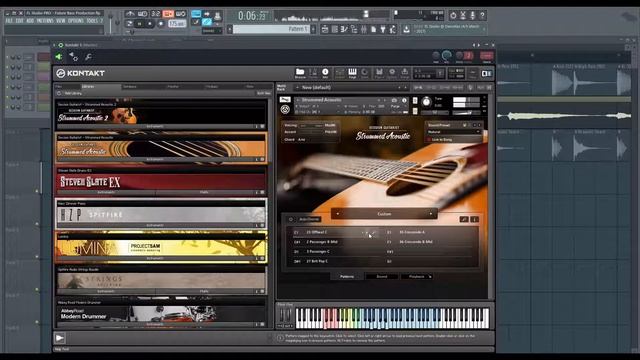Expand the Playback tab arrow
This screenshot has height=360, width=640.
tap(430, 277)
